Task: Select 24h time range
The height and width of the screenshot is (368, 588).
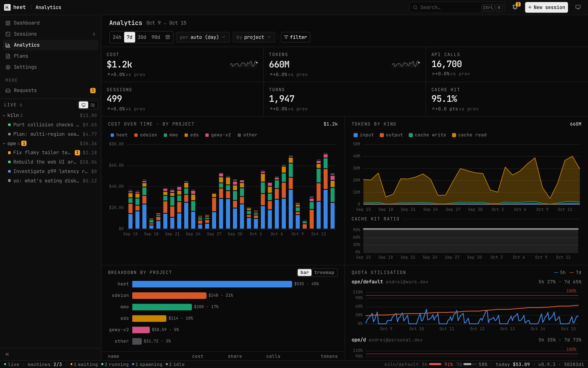Action: [117, 37]
